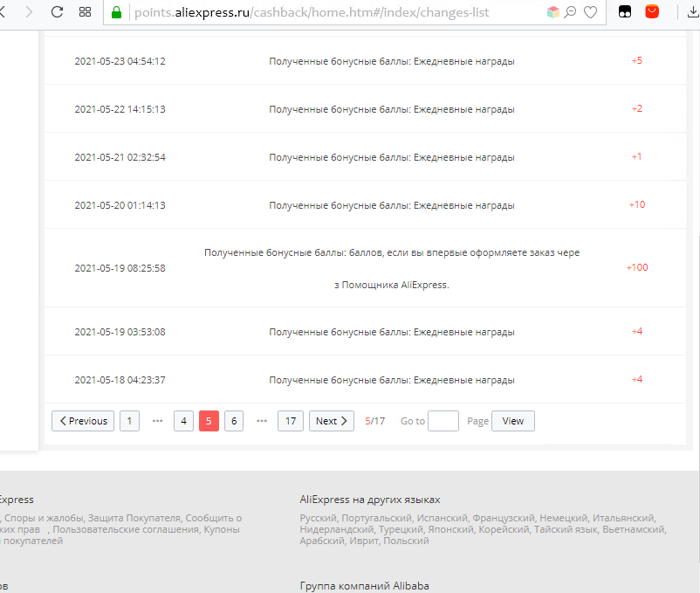
Task: Go to Previous page
Action: tap(83, 421)
